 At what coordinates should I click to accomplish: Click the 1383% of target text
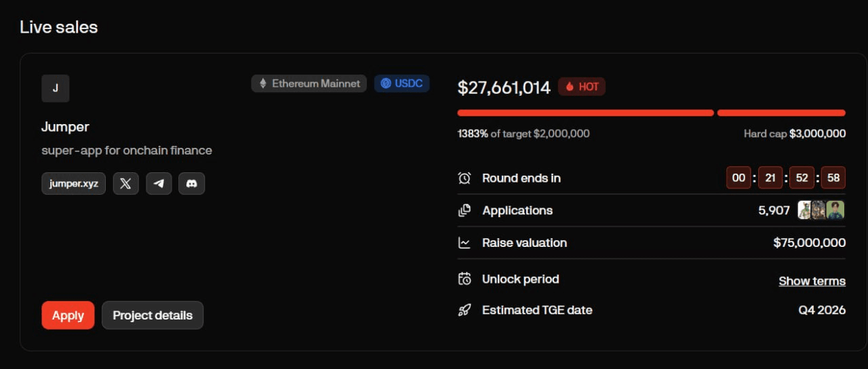tap(524, 134)
